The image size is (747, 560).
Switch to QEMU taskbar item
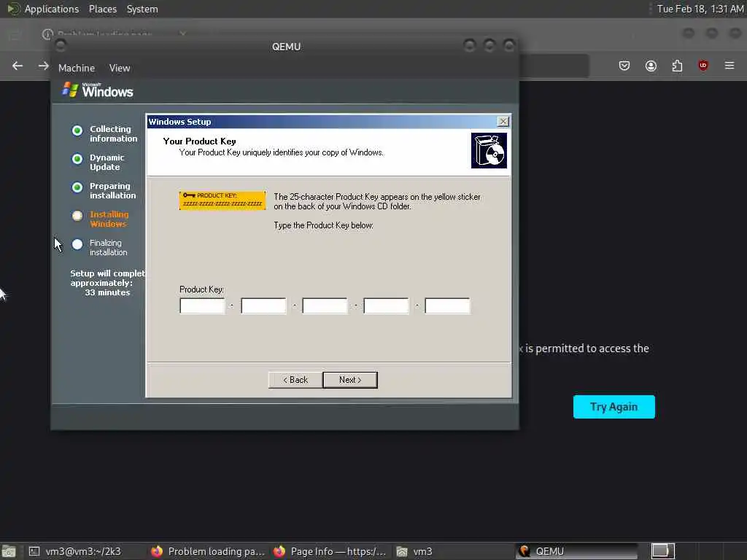point(576,551)
